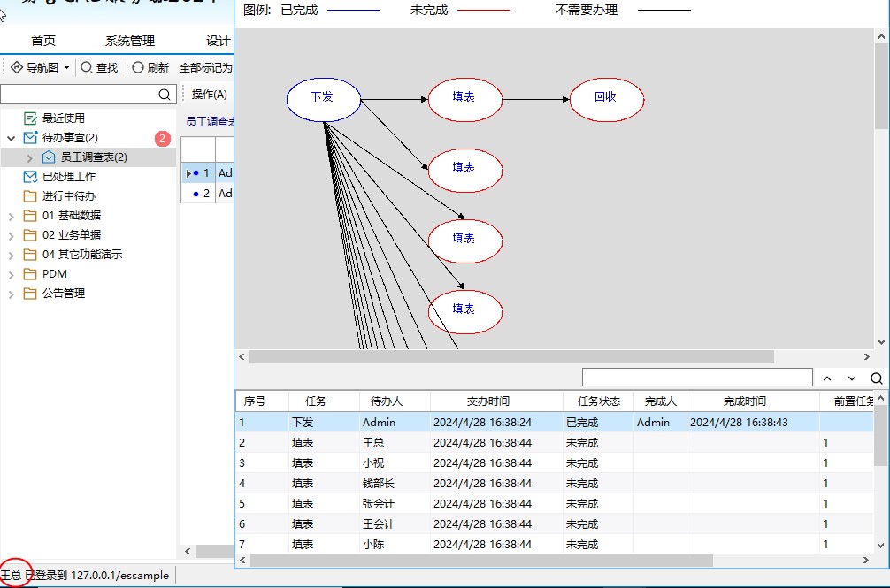Expand the 公告管理 folder
Screen dimensions: 890x588
(x=11, y=294)
